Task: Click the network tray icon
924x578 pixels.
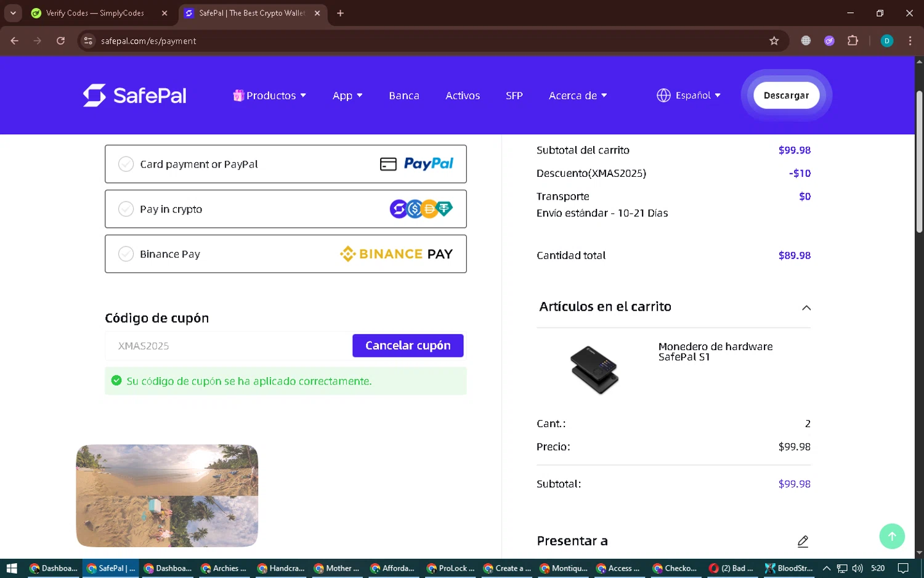Action: point(842,568)
